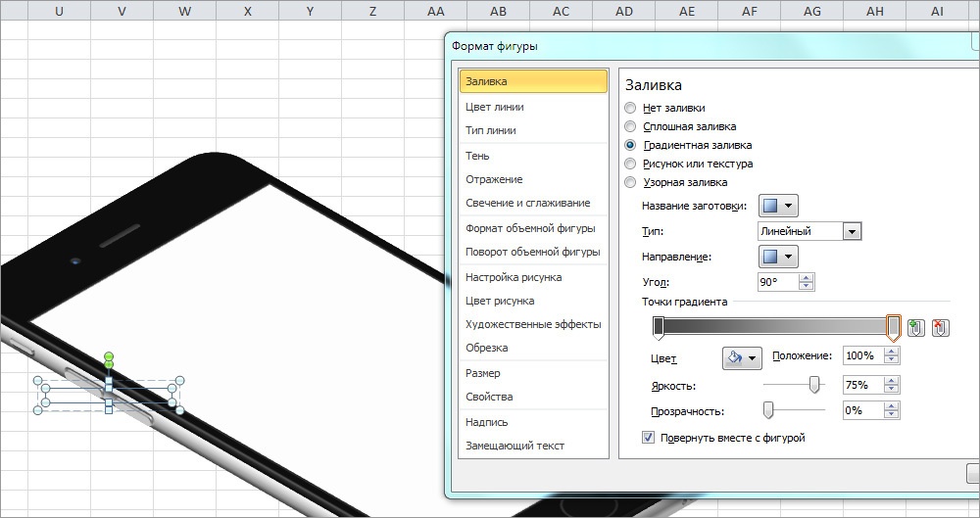Open the Поворот объемной фигуры category

(x=533, y=252)
